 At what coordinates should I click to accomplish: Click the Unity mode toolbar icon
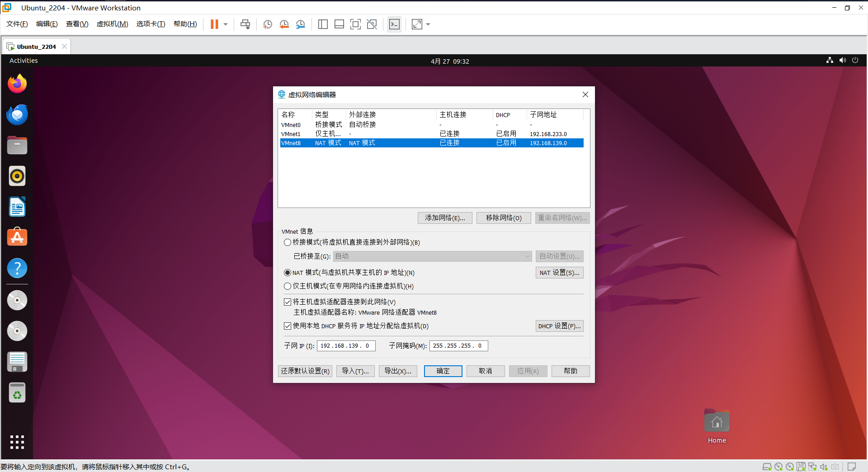pyautogui.click(x=372, y=24)
